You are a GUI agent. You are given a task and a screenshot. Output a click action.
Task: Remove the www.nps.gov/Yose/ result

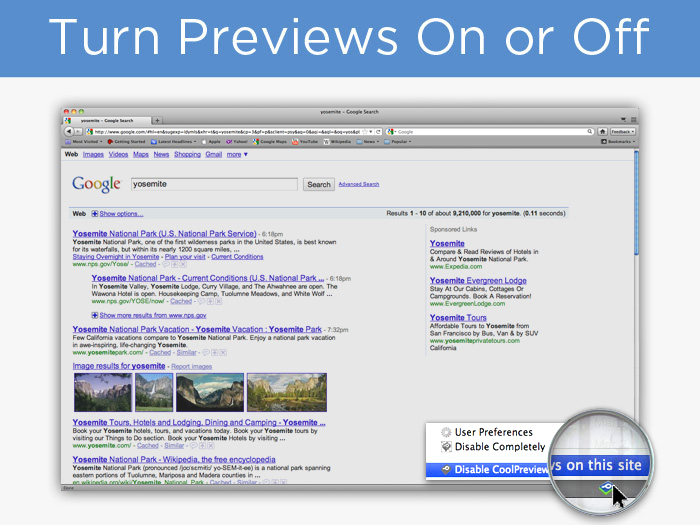183,264
